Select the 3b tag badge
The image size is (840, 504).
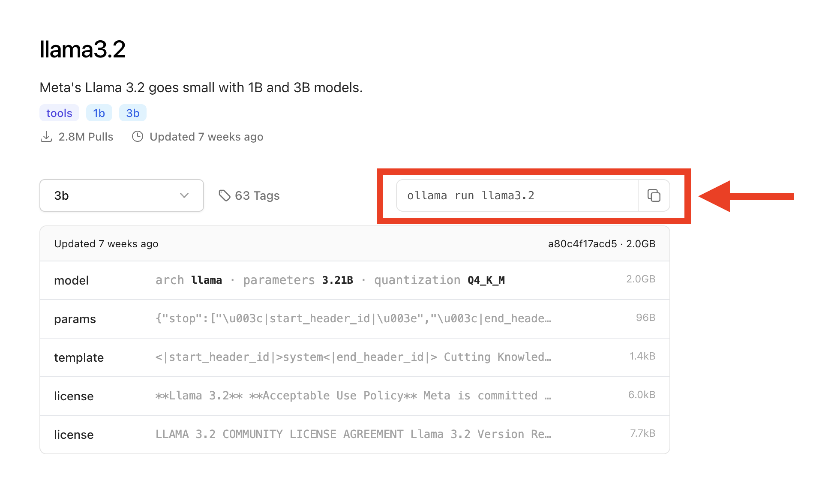click(133, 113)
